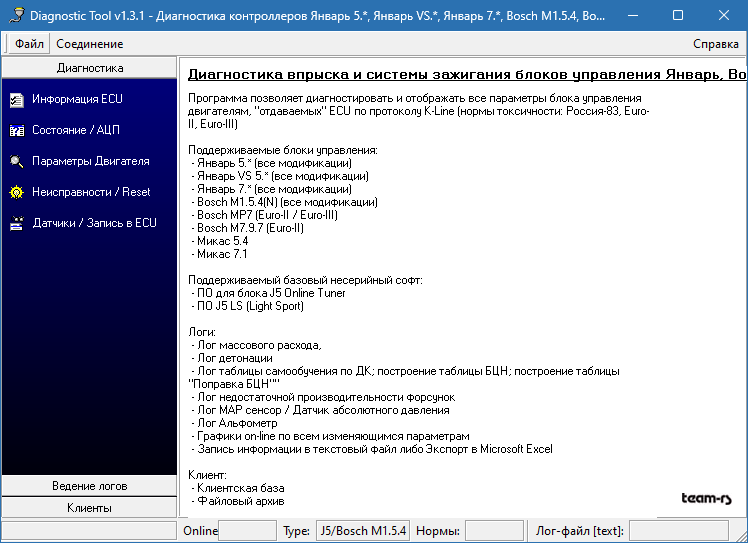
Task: Click the line Клиентская база
Action: (x=238, y=488)
